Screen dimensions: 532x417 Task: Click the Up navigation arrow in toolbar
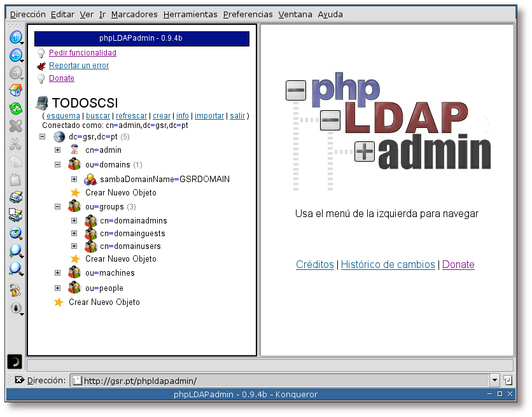[x=15, y=37]
